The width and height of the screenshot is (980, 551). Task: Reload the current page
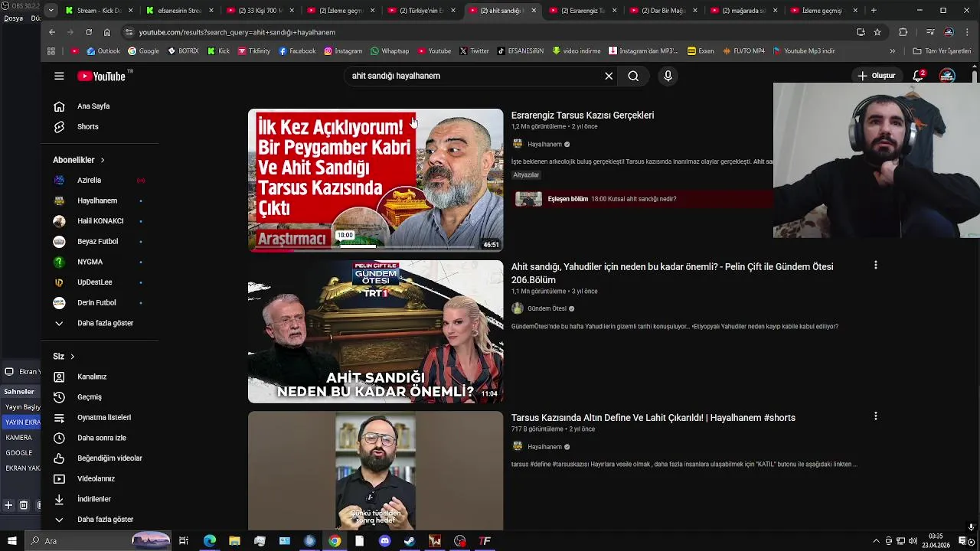tap(89, 32)
